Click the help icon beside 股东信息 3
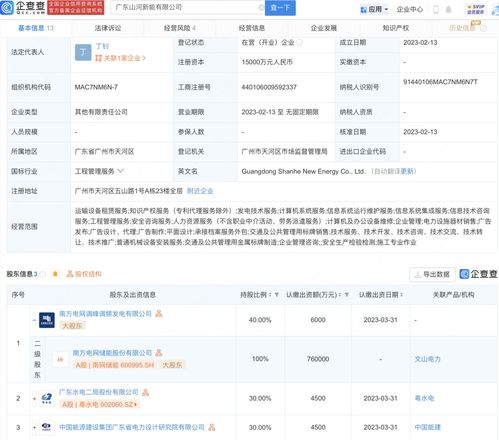The image size is (499, 440). point(43,274)
